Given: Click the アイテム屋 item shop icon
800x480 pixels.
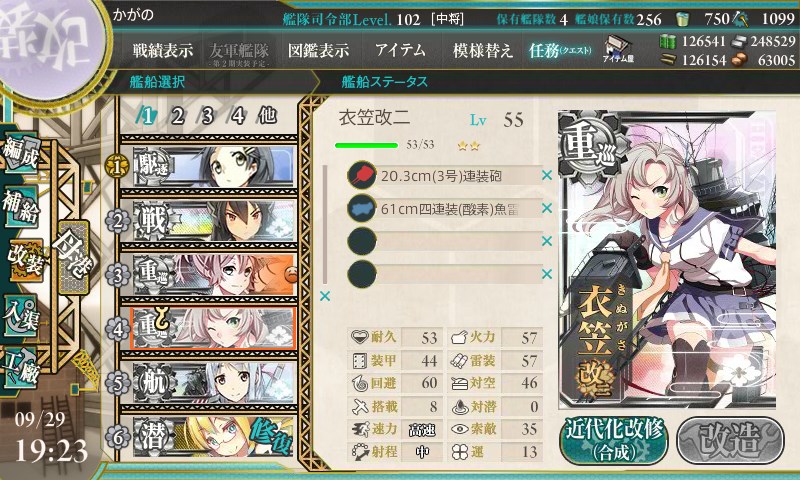Looking at the screenshot, I should tap(618, 49).
